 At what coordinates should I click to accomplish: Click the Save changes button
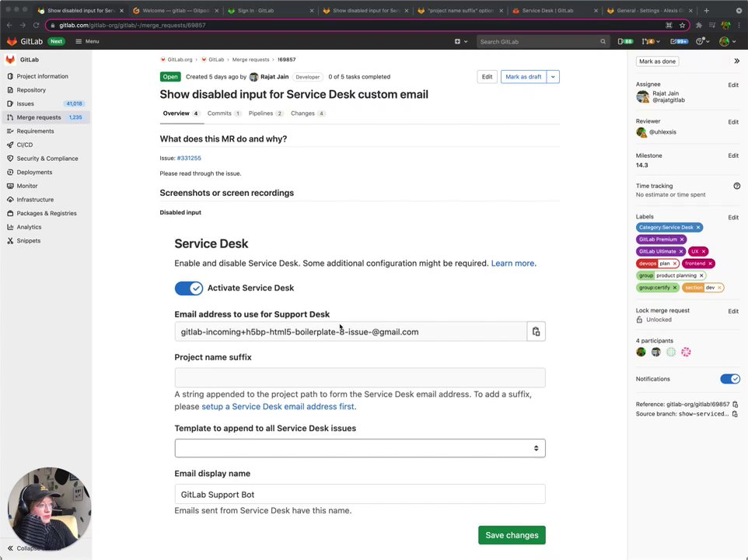(x=511, y=535)
